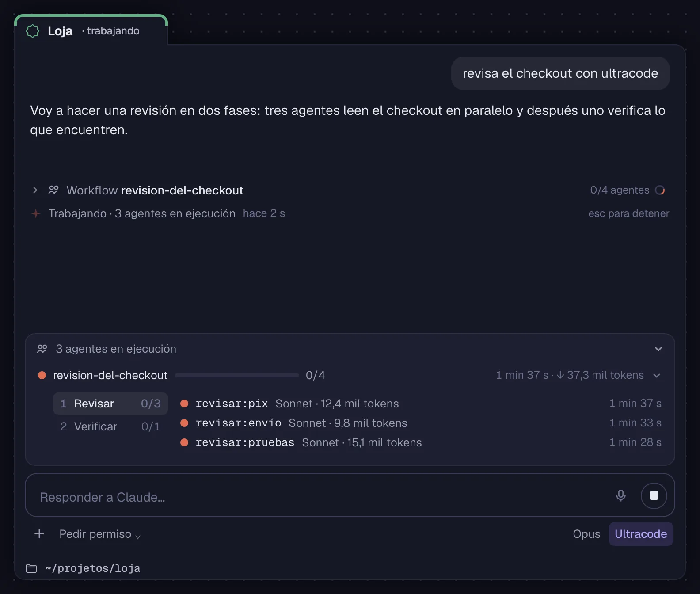
Task: Collapse the revision-del-checkout details chevron
Action: [x=657, y=375]
